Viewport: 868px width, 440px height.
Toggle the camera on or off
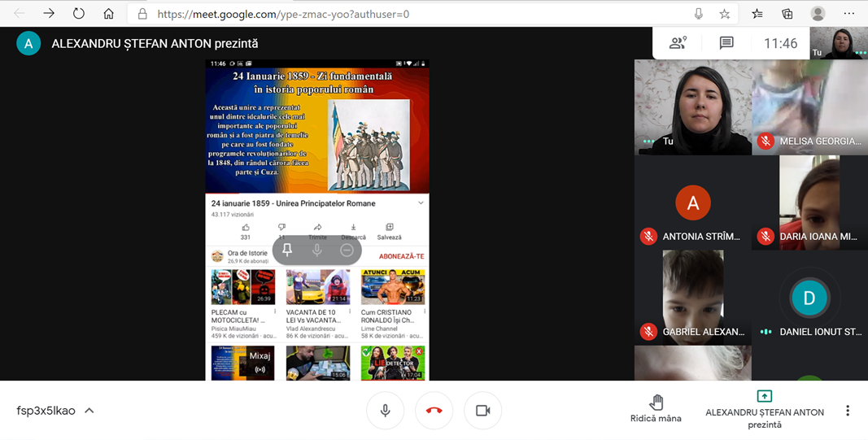tap(482, 411)
